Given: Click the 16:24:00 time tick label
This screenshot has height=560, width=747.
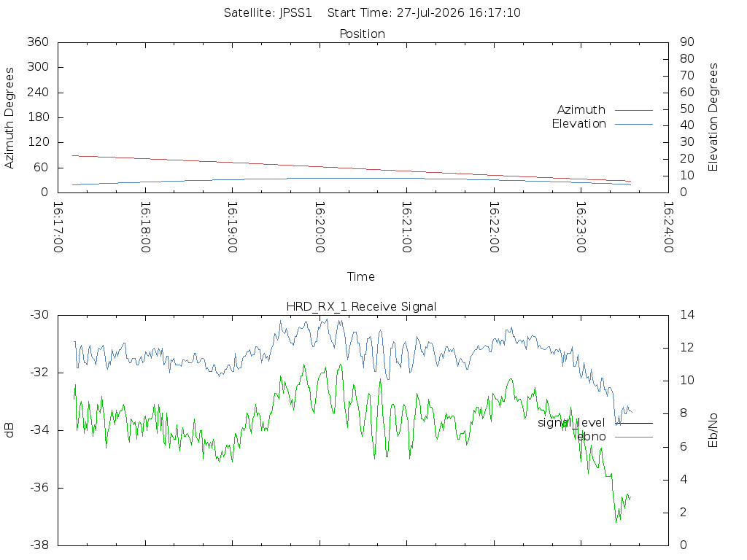Looking at the screenshot, I should click(668, 227).
